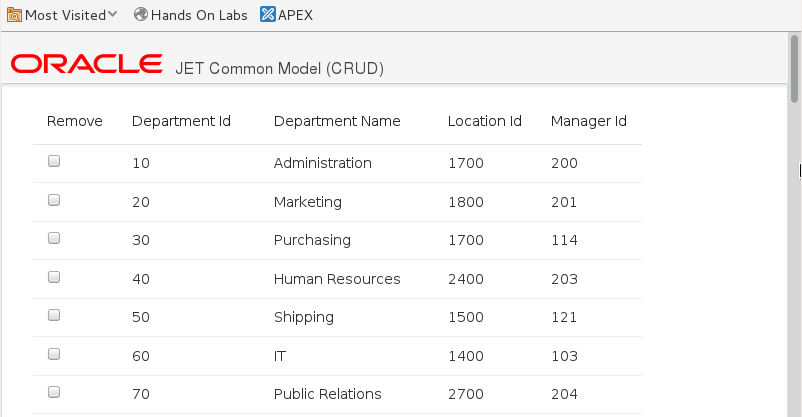Click the Oracle logo in header
802x417 pixels.
[86, 65]
